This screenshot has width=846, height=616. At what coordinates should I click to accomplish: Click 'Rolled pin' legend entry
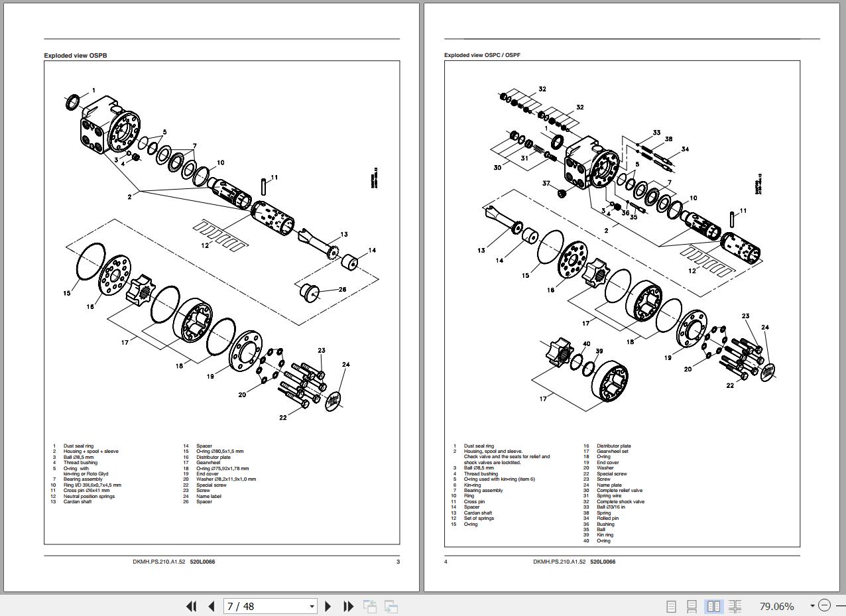pyautogui.click(x=607, y=519)
